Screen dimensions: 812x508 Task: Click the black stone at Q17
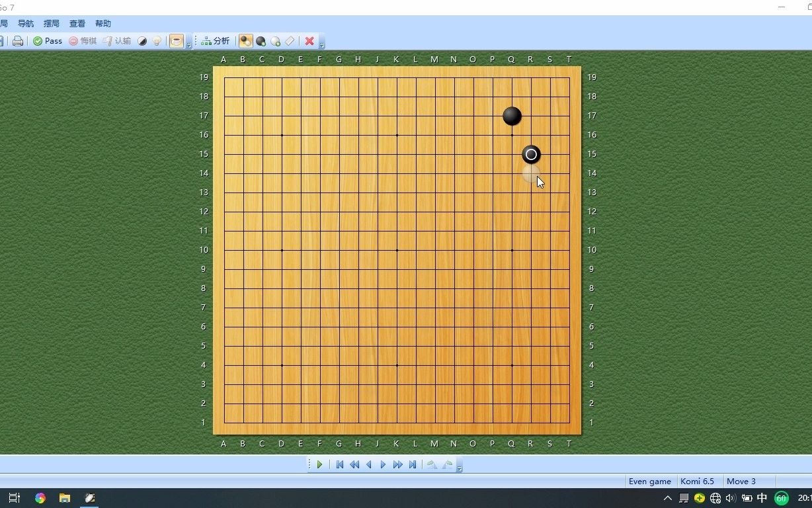pyautogui.click(x=512, y=116)
